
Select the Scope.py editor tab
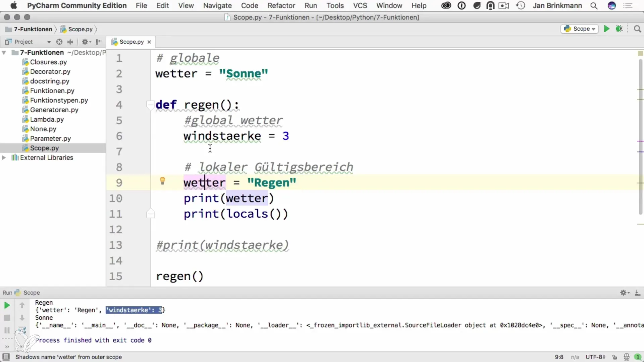[x=131, y=42]
